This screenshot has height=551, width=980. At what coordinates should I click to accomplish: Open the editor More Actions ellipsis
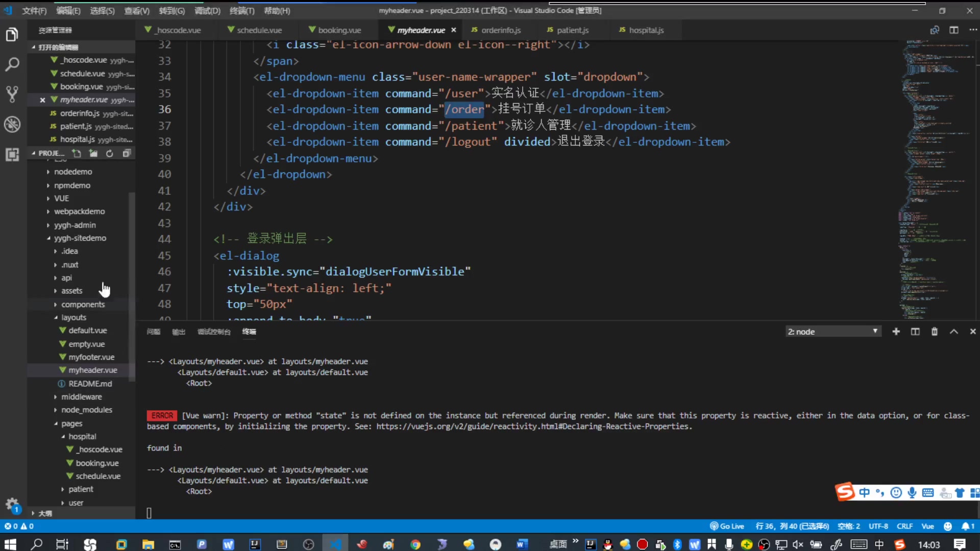[x=972, y=30]
